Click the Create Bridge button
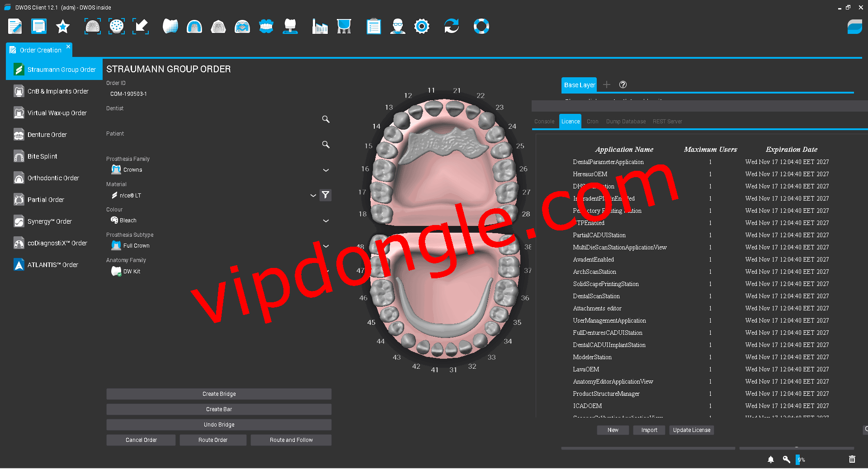The width and height of the screenshot is (868, 469). click(218, 394)
